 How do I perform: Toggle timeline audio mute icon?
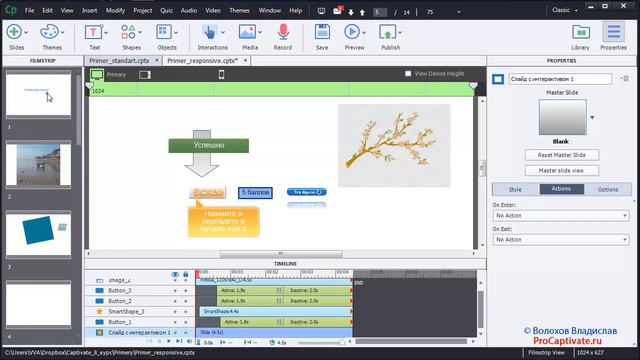coord(189,341)
